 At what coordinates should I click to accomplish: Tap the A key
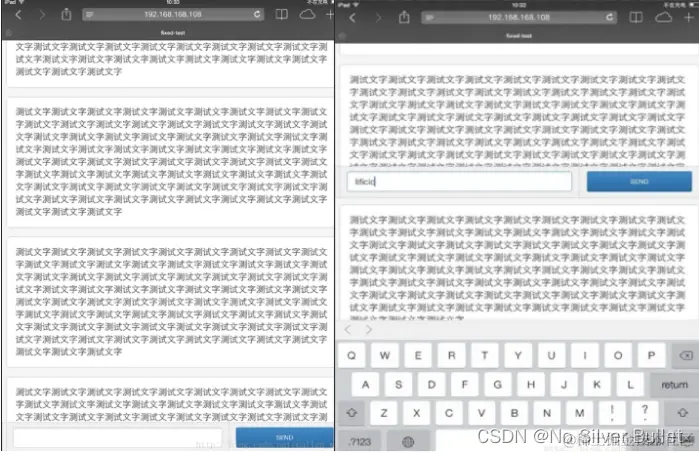(366, 384)
